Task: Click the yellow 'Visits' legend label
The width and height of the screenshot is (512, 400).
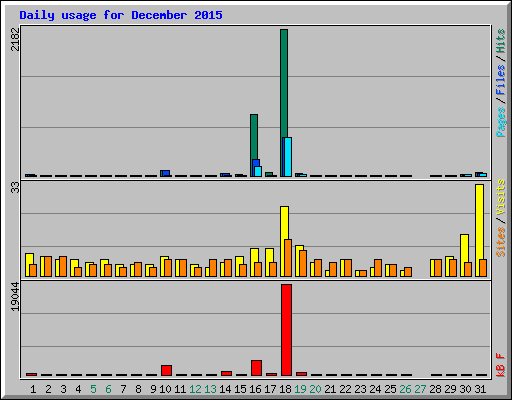Action: (x=500, y=198)
